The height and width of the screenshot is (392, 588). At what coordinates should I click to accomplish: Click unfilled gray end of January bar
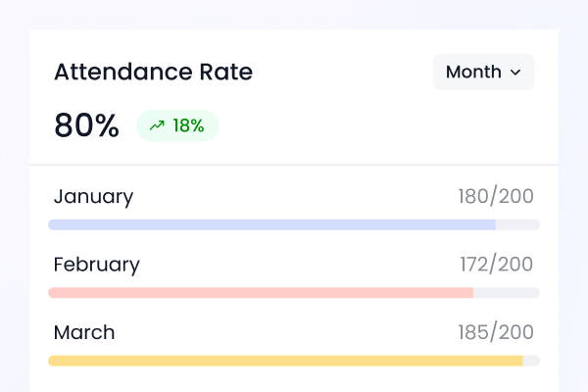tap(517, 224)
